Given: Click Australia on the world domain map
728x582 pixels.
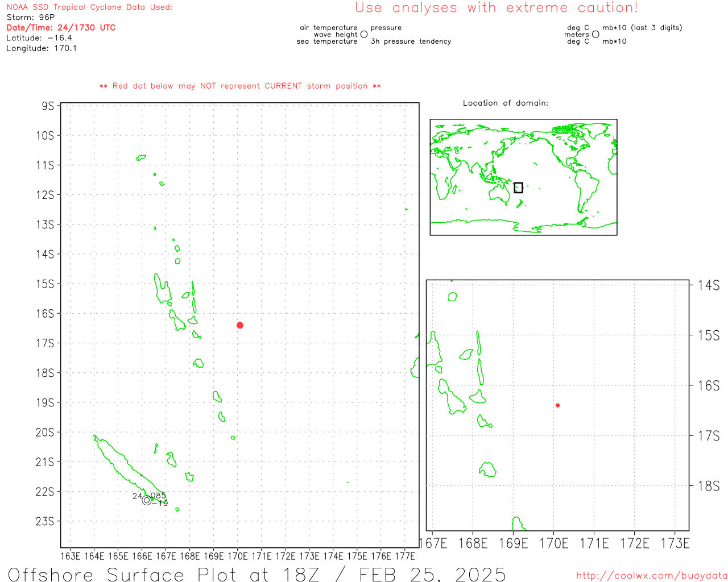Looking at the screenshot, I should click(499, 195).
